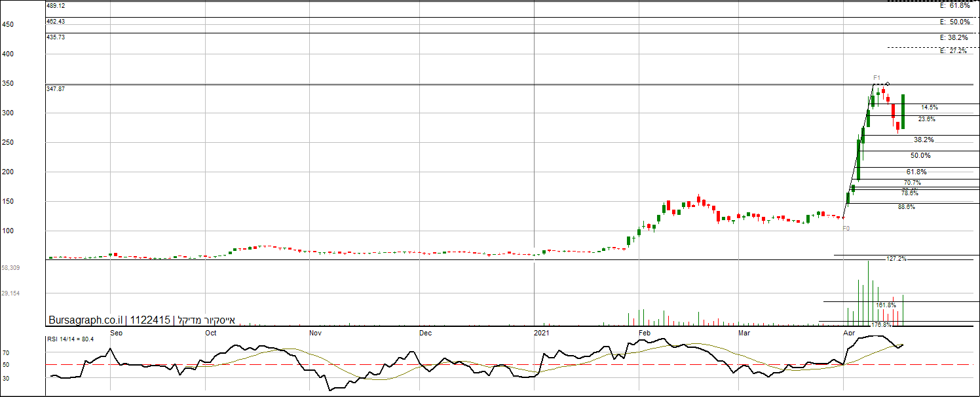
Task: Click the E: 27.2% extension label
Action: 953,51
